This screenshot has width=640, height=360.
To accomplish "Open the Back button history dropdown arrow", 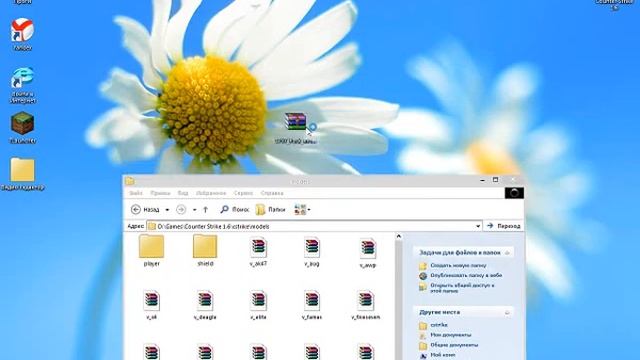I will pyautogui.click(x=167, y=210).
